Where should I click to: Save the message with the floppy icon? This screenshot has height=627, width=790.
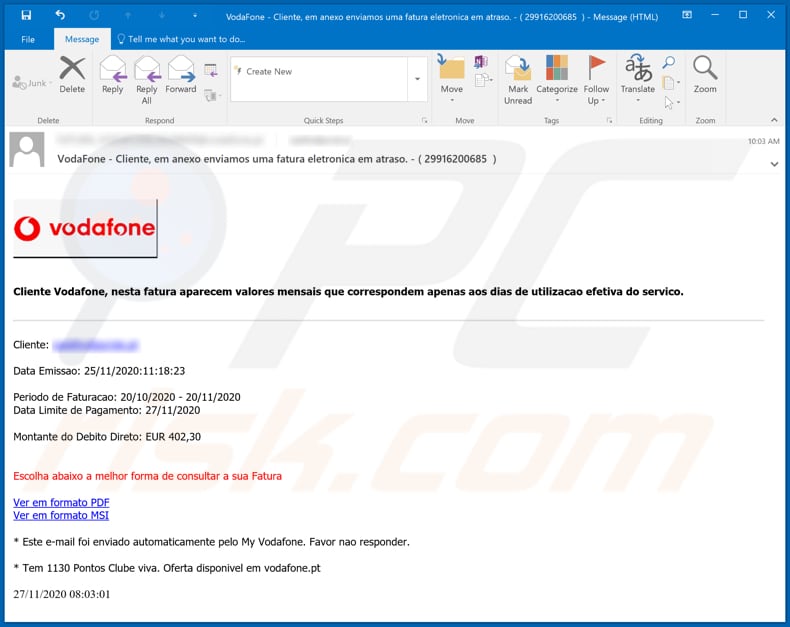[x=26, y=15]
